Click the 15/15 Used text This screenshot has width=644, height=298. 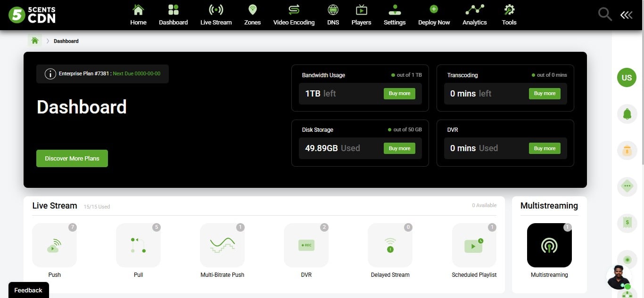pos(97,207)
